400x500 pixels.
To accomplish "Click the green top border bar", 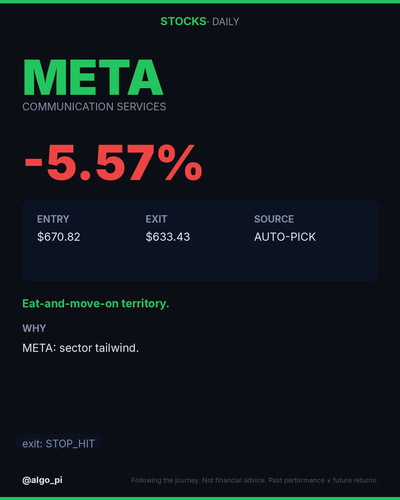I will coord(200,1).
